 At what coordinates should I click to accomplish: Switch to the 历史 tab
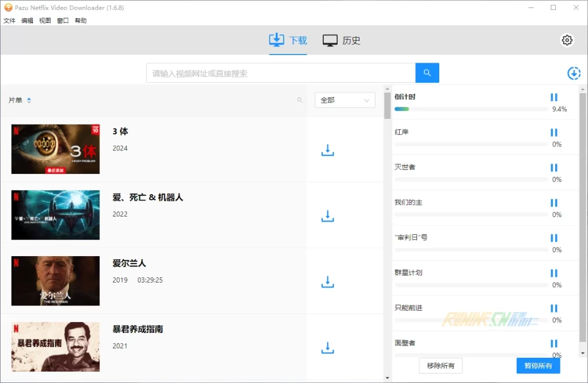pyautogui.click(x=342, y=41)
